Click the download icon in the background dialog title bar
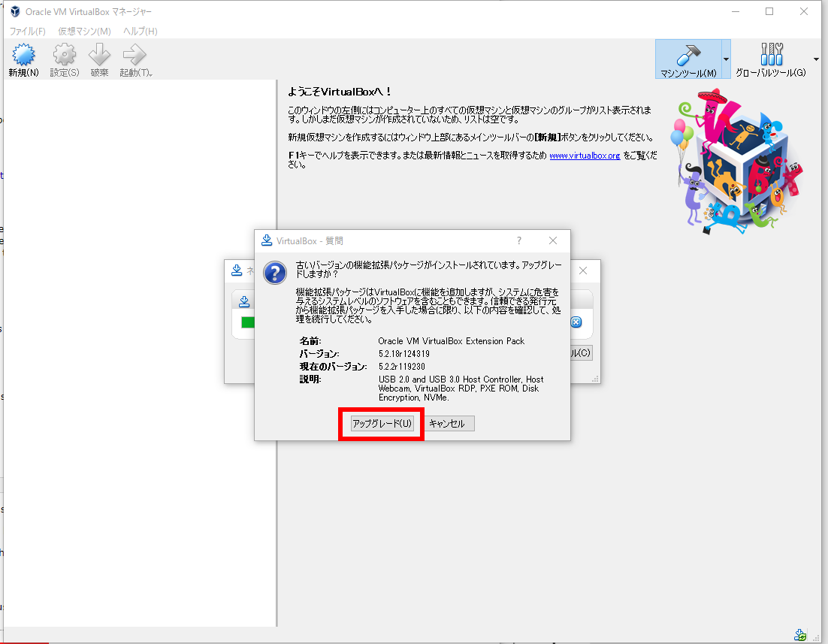The width and height of the screenshot is (828, 644). tap(237, 271)
